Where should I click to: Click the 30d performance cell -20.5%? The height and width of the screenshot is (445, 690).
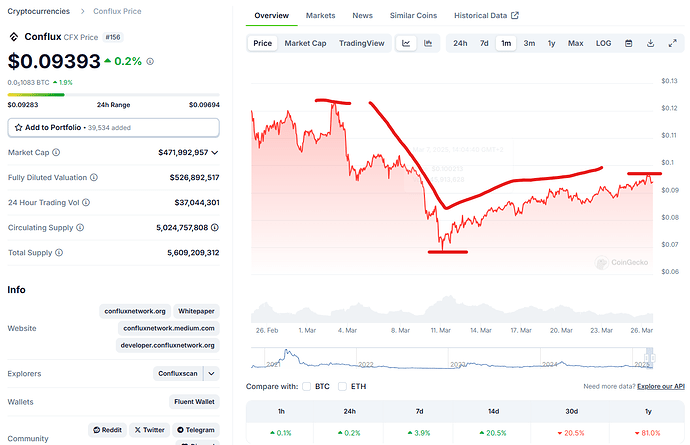571,433
